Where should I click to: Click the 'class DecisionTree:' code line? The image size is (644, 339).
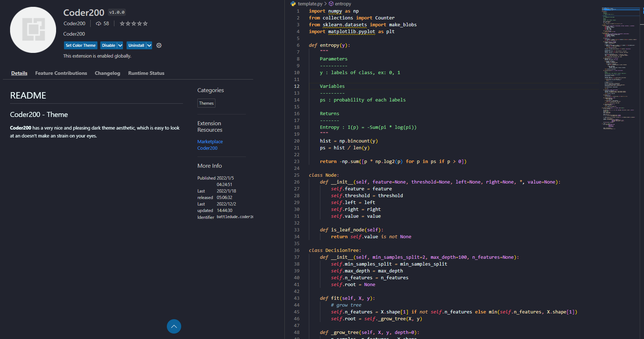click(335, 250)
